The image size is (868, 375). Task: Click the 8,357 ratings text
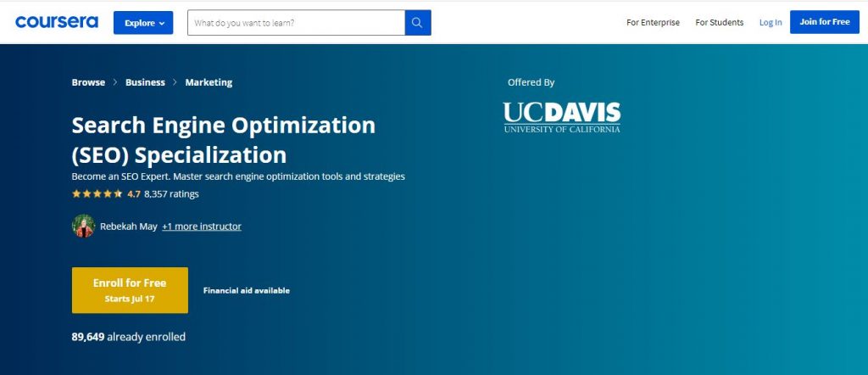point(171,194)
